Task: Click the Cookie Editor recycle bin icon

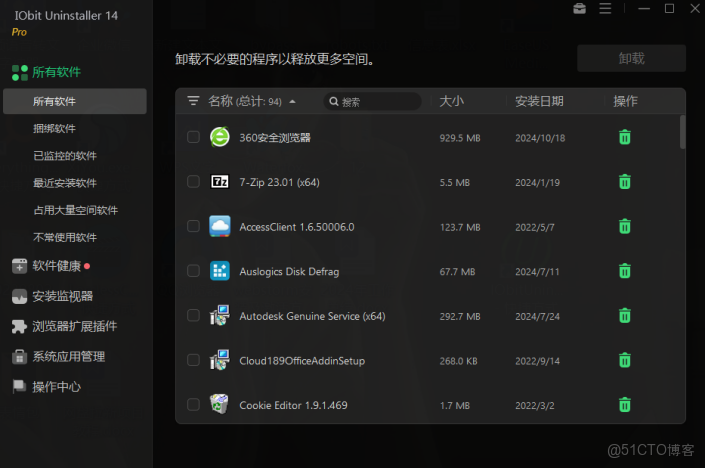Action: 219,404
